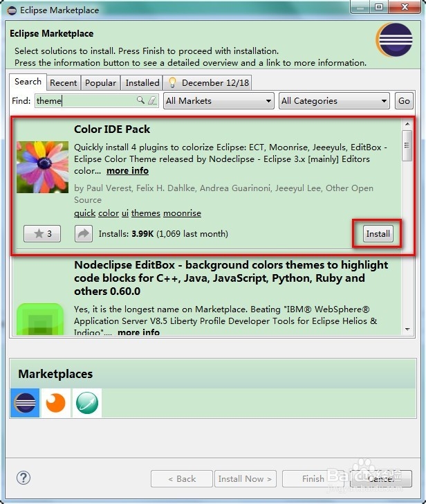
Task: Open the All Markets dropdown
Action: click(219, 101)
